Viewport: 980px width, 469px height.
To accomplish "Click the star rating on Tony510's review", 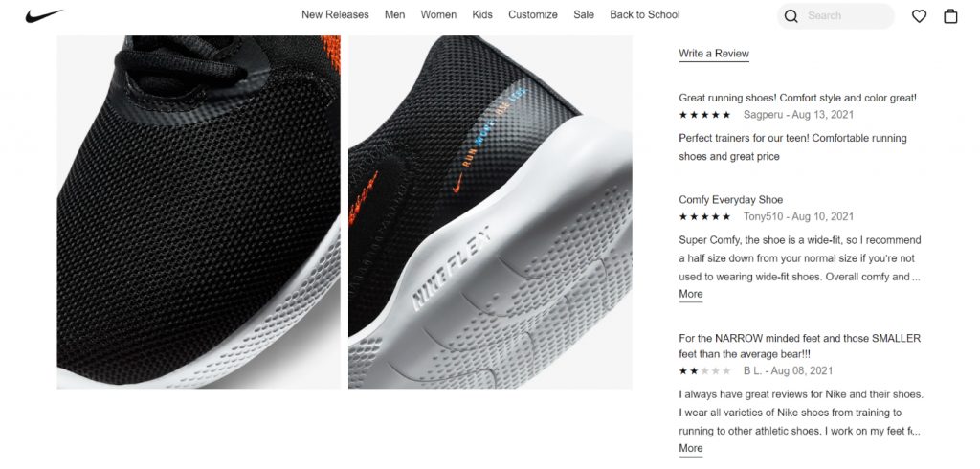I will click(704, 216).
